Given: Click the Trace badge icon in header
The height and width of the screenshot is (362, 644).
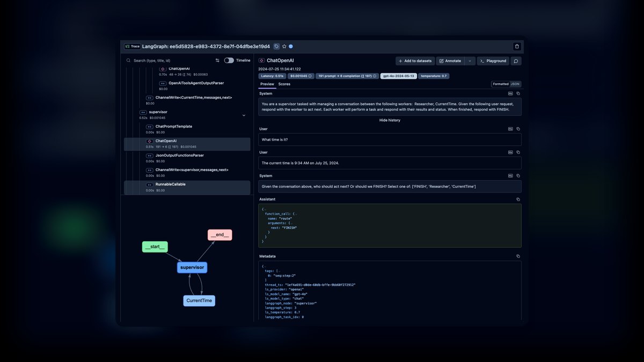Looking at the screenshot, I should (x=133, y=47).
